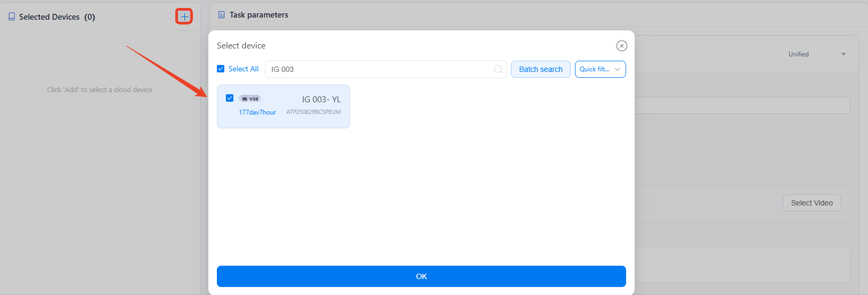Click the Task parameters heading
The height and width of the screenshot is (295, 868).
(x=259, y=15)
